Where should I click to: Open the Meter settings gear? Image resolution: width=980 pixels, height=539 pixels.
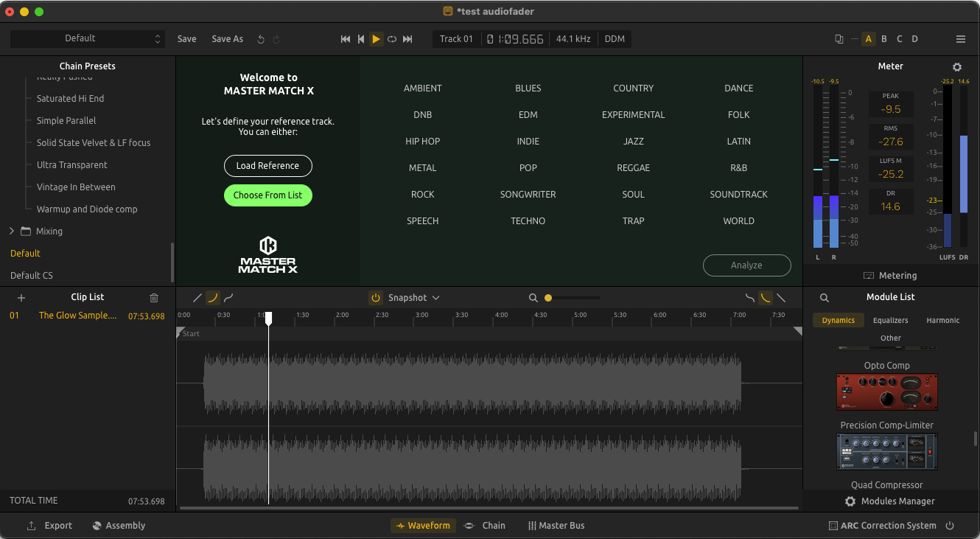coord(957,66)
